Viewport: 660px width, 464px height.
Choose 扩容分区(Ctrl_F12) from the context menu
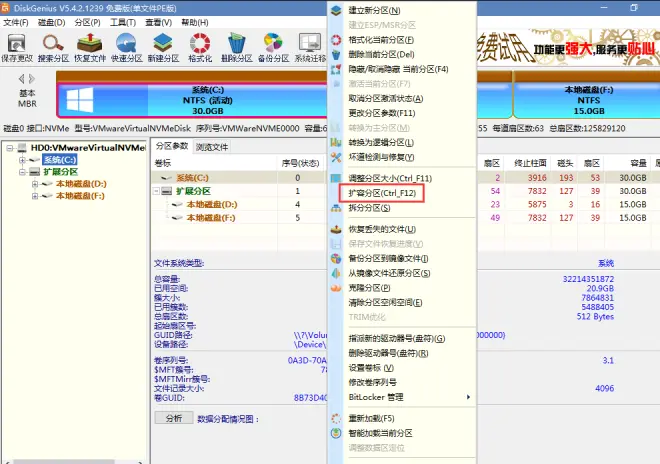coord(382,193)
